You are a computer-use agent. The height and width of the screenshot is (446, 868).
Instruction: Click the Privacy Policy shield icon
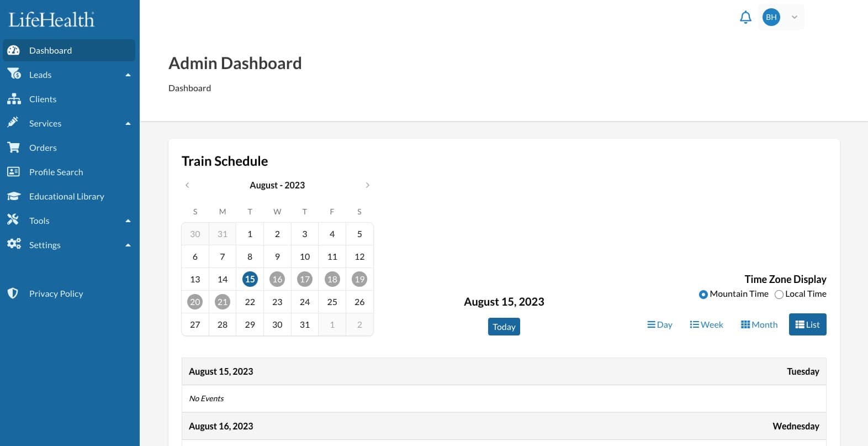click(13, 293)
